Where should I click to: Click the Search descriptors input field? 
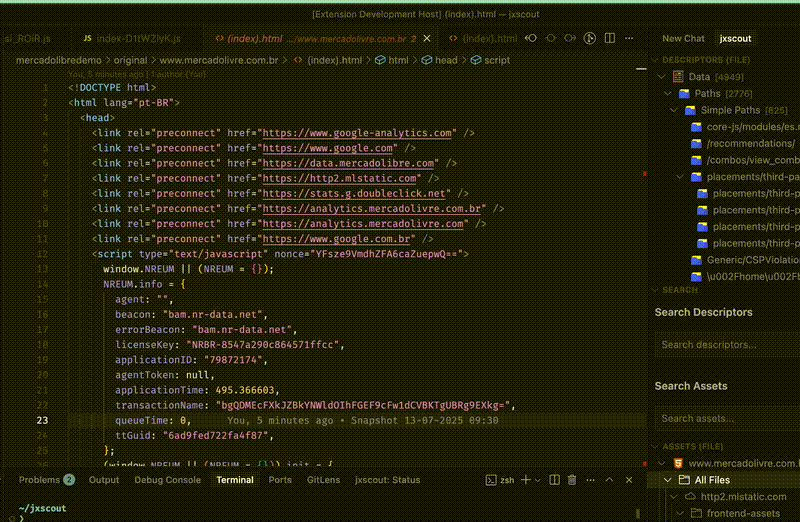point(728,344)
